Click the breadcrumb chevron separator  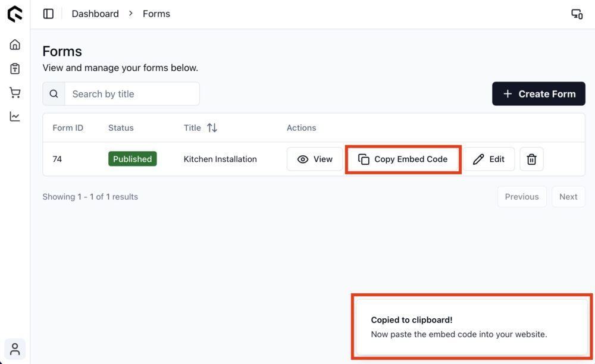(x=130, y=13)
